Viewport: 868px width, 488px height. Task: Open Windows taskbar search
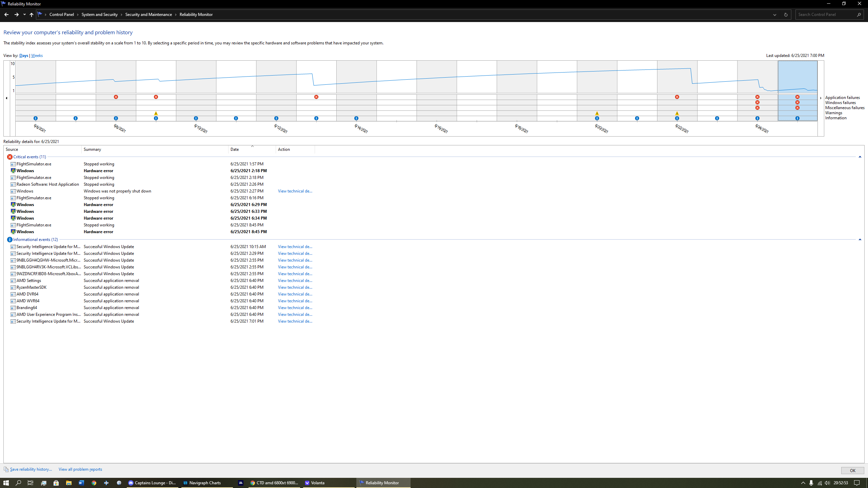[18, 483]
